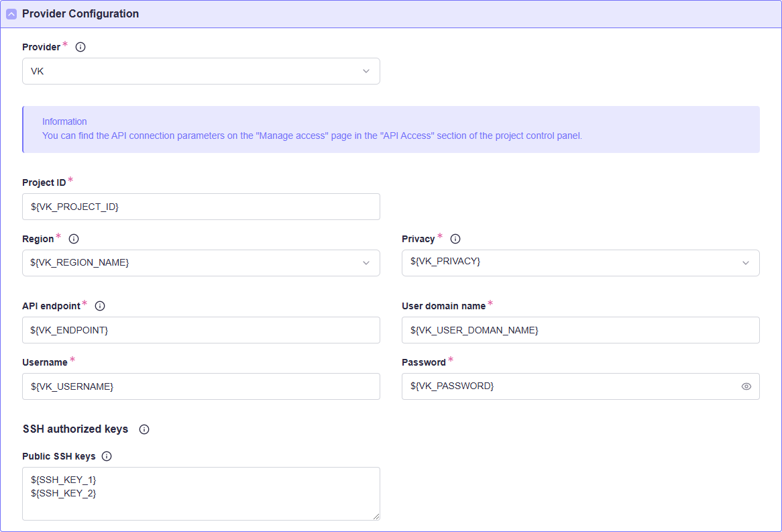782x532 pixels.
Task: Click the Information notice banner
Action: (x=391, y=129)
